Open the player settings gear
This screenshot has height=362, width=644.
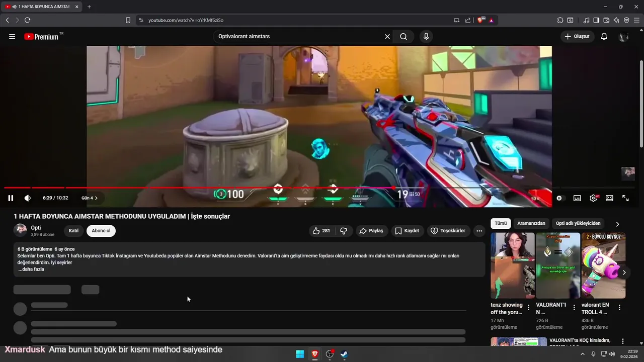click(593, 198)
